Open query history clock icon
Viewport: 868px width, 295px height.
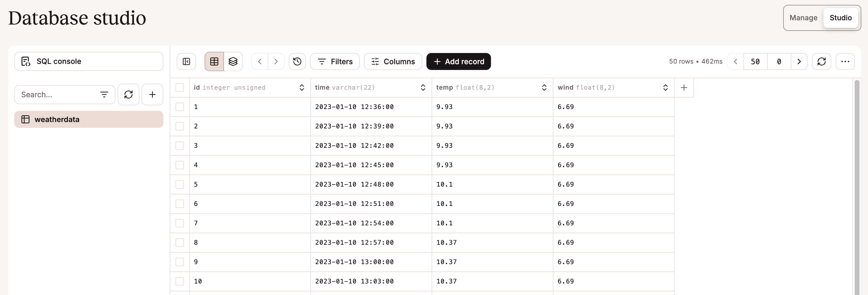297,61
